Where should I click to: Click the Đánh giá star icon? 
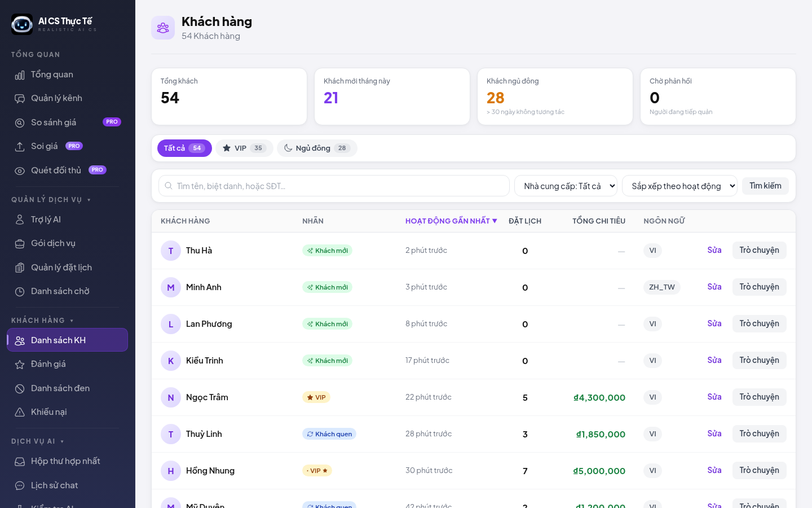click(x=20, y=365)
